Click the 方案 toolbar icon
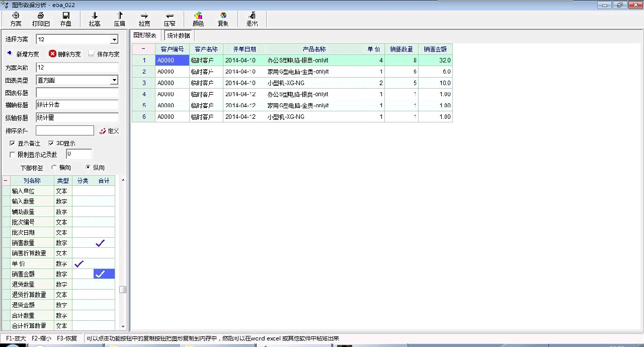Screen dimensions: 644x347 [16, 16]
